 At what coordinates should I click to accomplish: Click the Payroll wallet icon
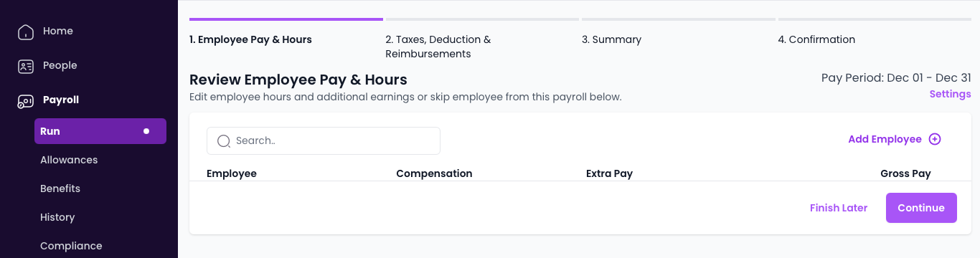(26, 100)
